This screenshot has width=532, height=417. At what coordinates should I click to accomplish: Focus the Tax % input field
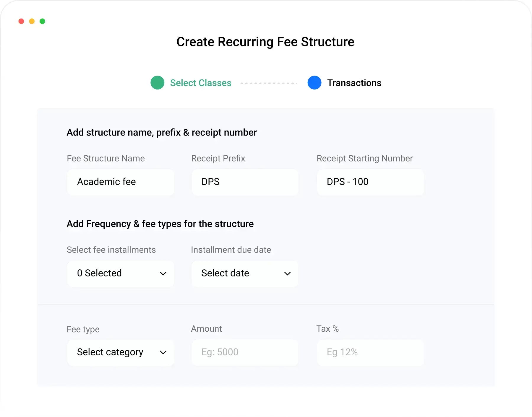coord(370,352)
